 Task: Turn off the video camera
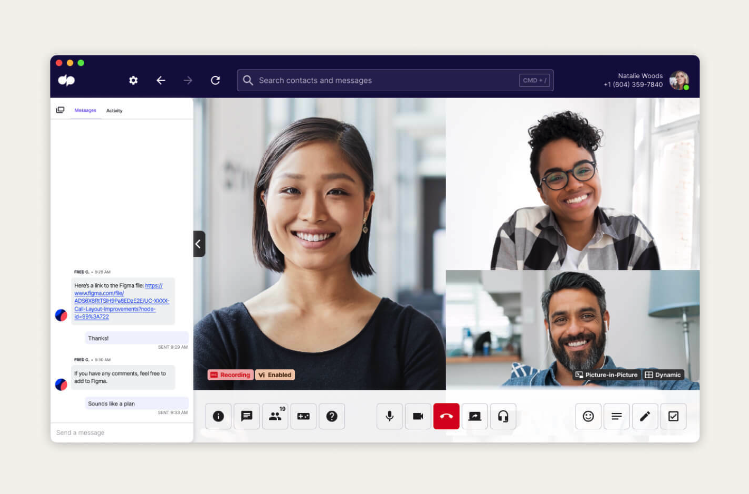418,416
